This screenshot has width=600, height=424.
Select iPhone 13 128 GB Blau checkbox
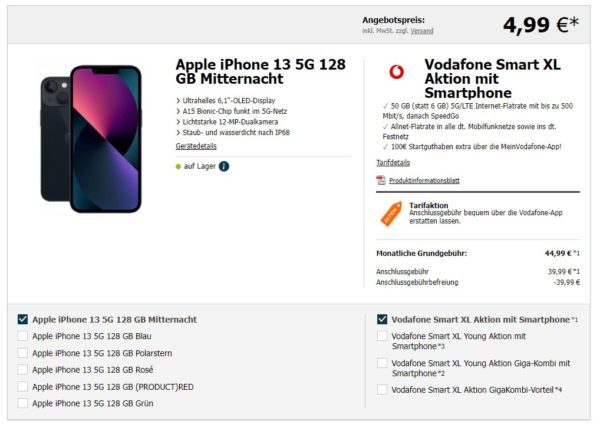click(23, 336)
